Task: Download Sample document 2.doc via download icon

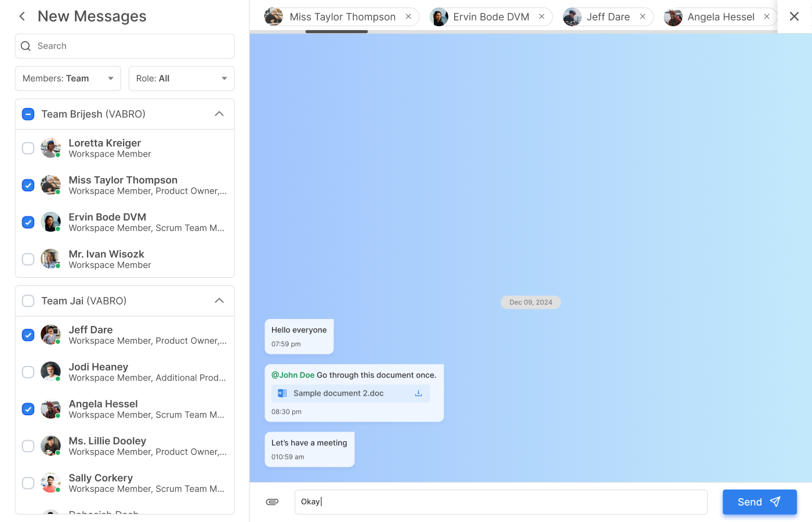Action: tap(418, 393)
